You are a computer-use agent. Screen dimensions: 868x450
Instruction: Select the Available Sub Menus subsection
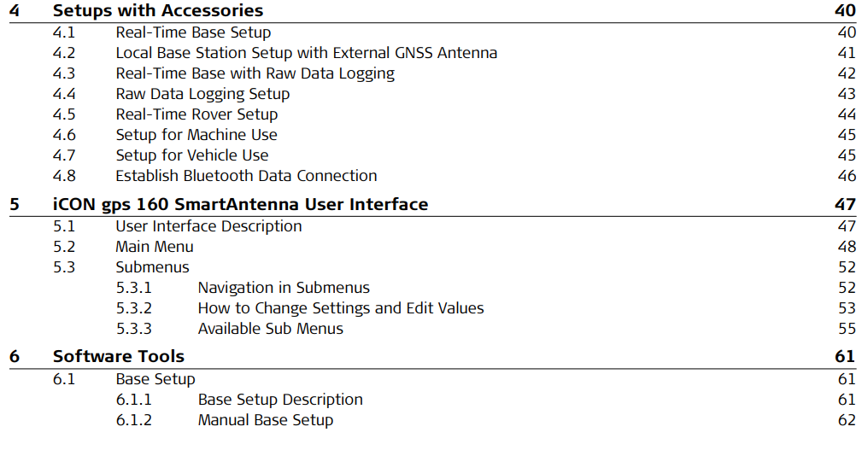coord(270,329)
